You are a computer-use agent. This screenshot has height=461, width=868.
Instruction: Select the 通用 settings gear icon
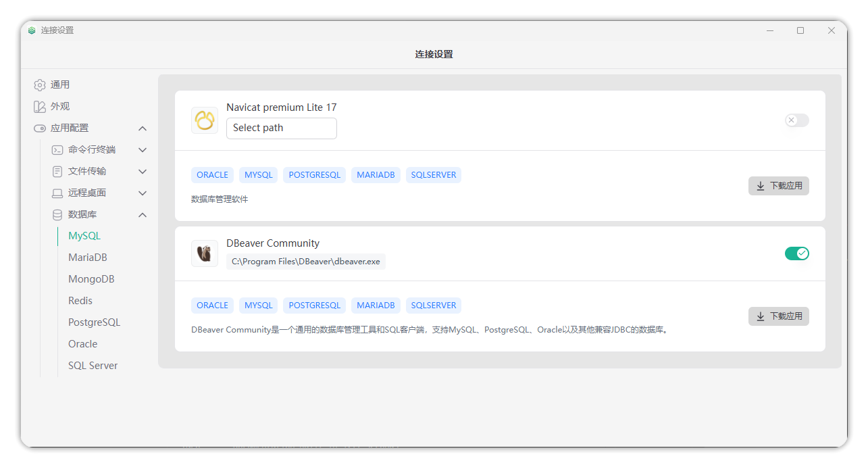point(39,84)
